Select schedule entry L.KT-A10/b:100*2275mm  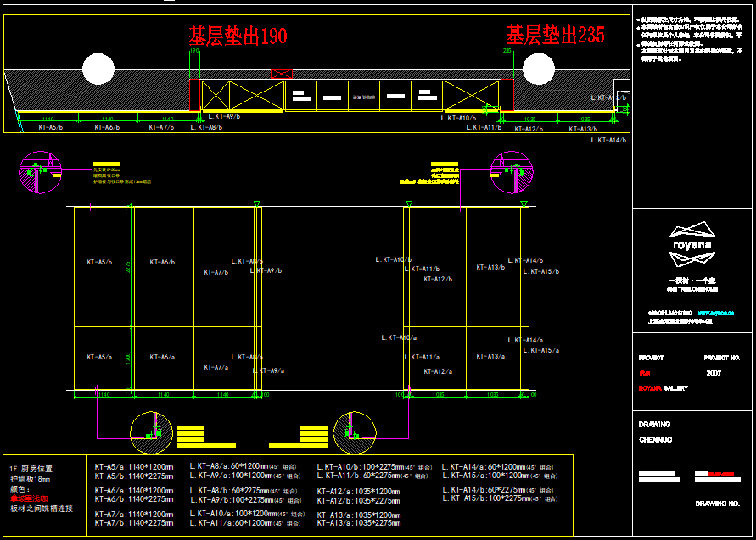[x=375, y=467]
